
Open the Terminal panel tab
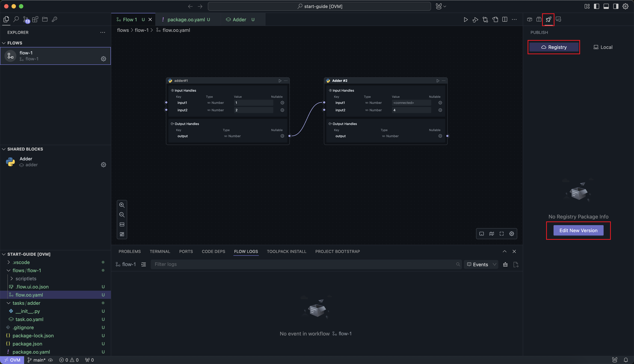tap(160, 251)
